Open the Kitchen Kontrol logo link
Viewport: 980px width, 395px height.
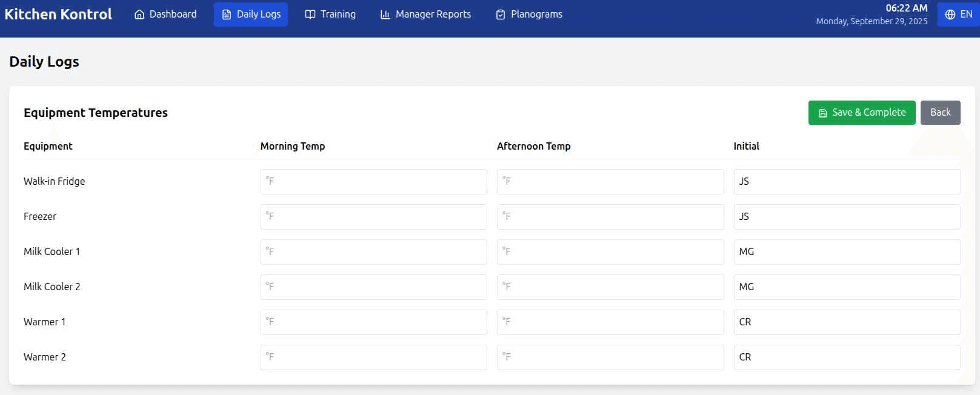tap(58, 15)
